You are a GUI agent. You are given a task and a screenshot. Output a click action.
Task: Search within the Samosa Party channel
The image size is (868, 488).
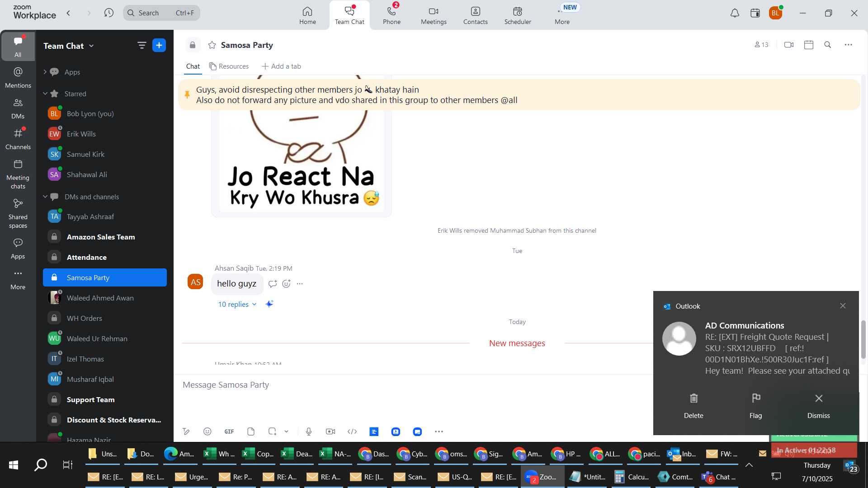pyautogui.click(x=828, y=45)
